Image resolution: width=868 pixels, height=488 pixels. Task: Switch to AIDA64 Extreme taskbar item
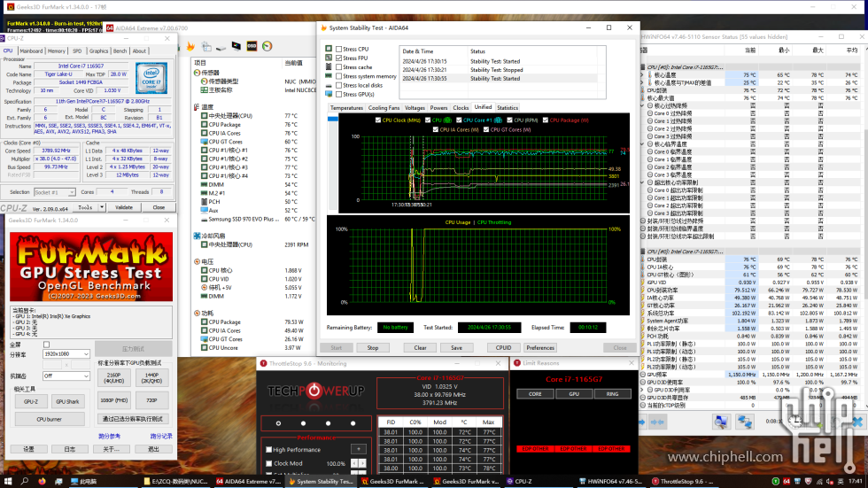coord(248,482)
